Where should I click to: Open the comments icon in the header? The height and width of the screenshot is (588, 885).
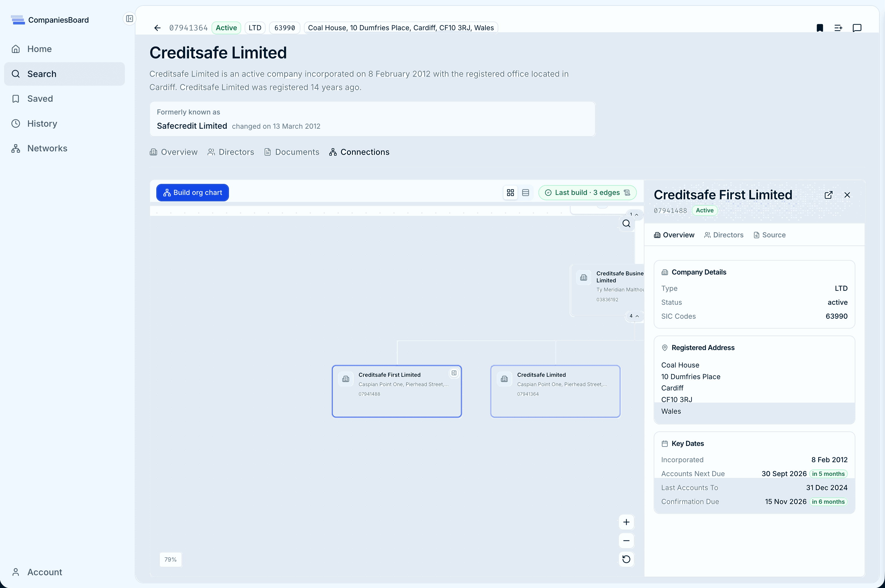tap(857, 28)
